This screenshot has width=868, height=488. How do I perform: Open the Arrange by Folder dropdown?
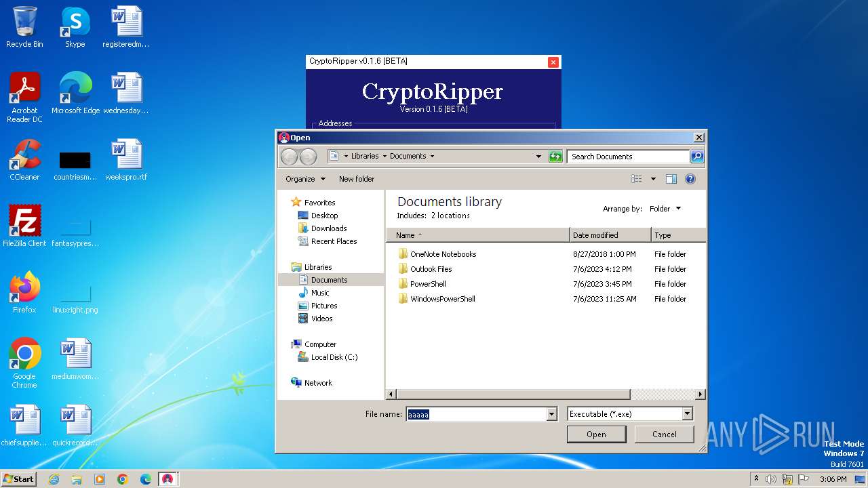[665, 209]
